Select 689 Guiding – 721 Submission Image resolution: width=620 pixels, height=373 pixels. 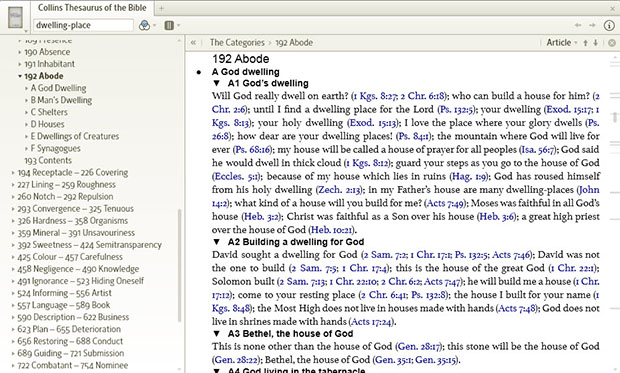pos(71,353)
